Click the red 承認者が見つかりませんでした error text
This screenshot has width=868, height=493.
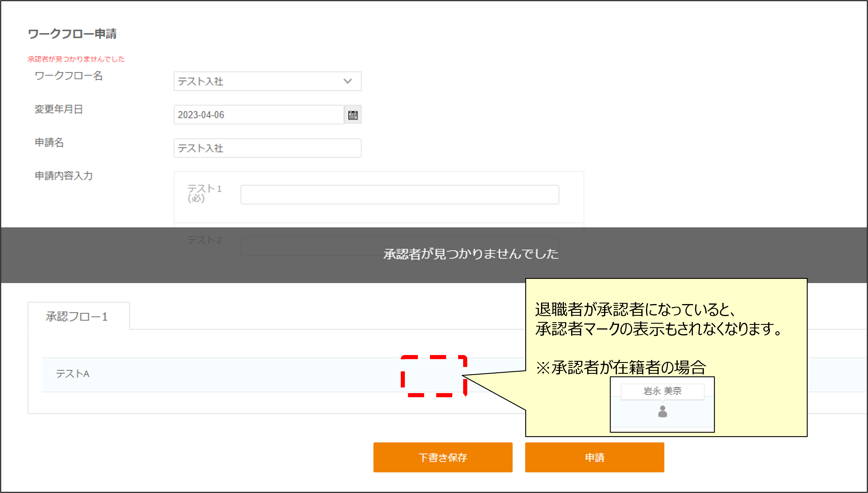coord(76,59)
